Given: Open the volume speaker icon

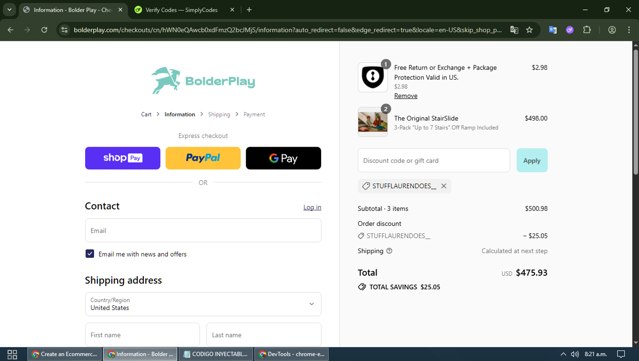Looking at the screenshot, I should click(x=575, y=354).
